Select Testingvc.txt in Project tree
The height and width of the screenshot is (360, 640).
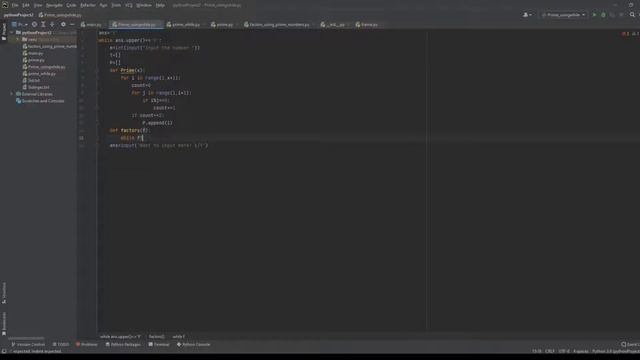(x=36, y=87)
